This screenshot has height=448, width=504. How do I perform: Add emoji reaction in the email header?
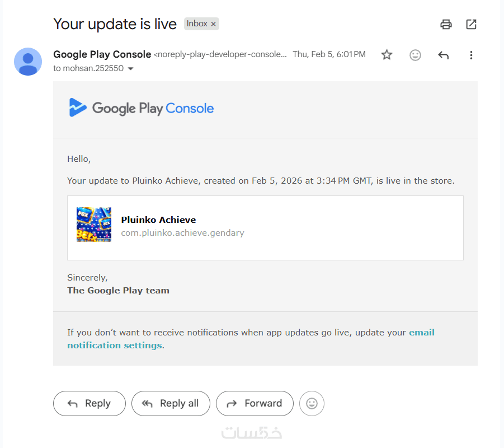(x=415, y=55)
